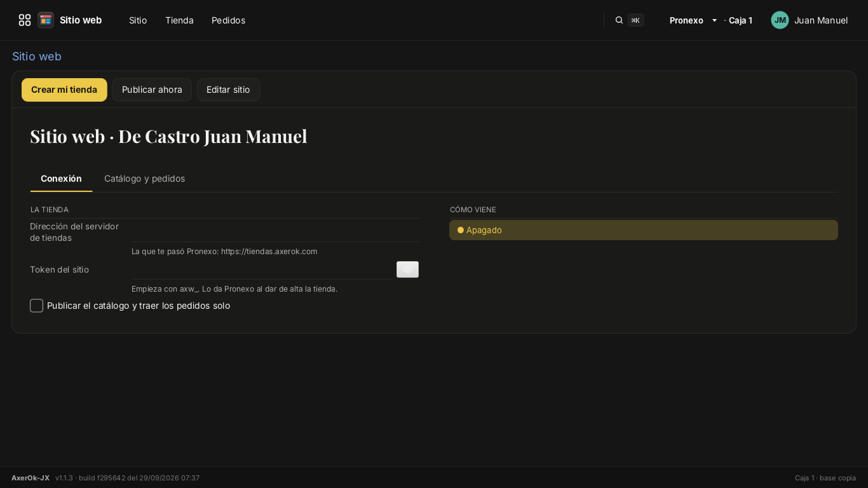The image size is (868, 488).
Task: Click the Juan Manuel user name
Action: pos(821,20)
